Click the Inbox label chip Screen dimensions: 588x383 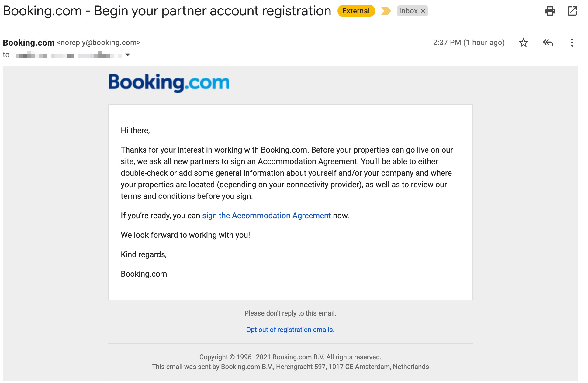pos(408,11)
